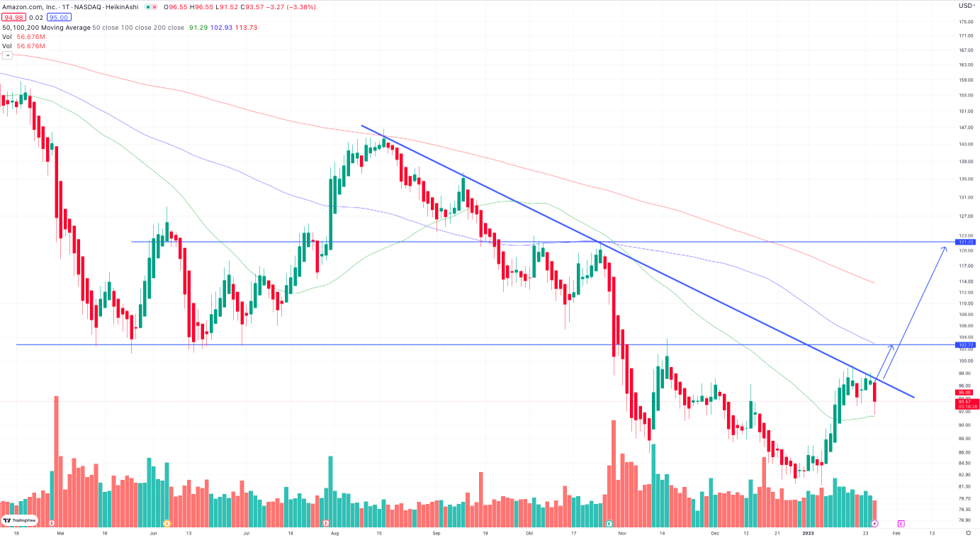
Task: Click the purple lightning event icon near 23
Action: tap(874, 523)
